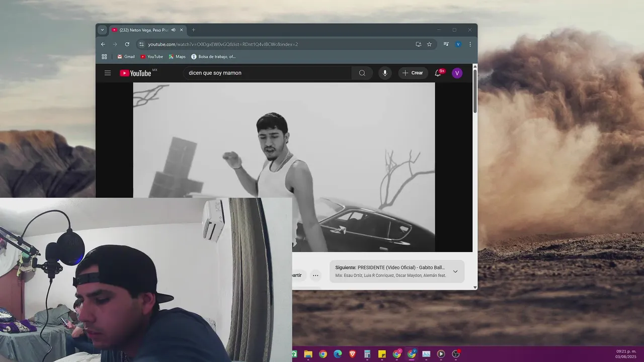Open active Chrome with blue profile badge
The height and width of the screenshot is (362, 644).
[412, 354]
